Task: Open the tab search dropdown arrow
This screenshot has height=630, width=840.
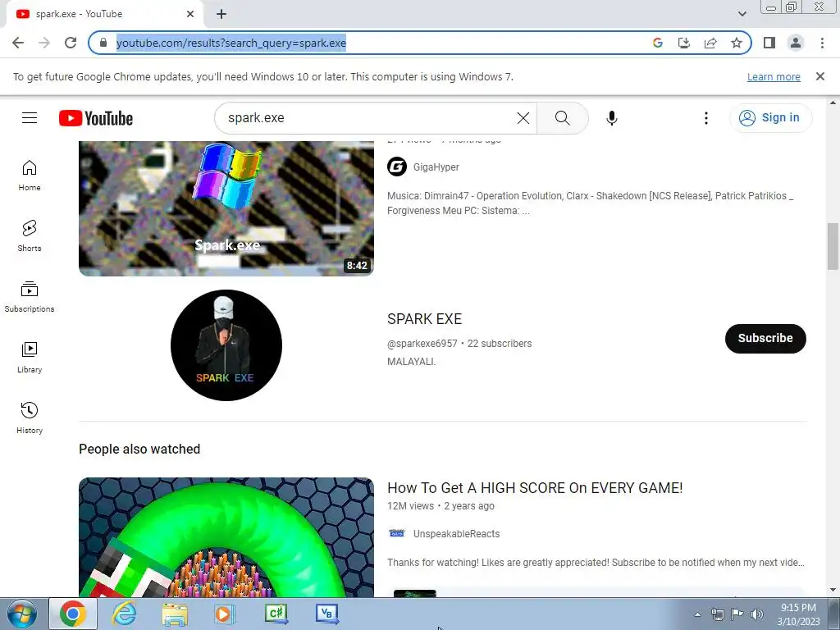Action: click(742, 14)
